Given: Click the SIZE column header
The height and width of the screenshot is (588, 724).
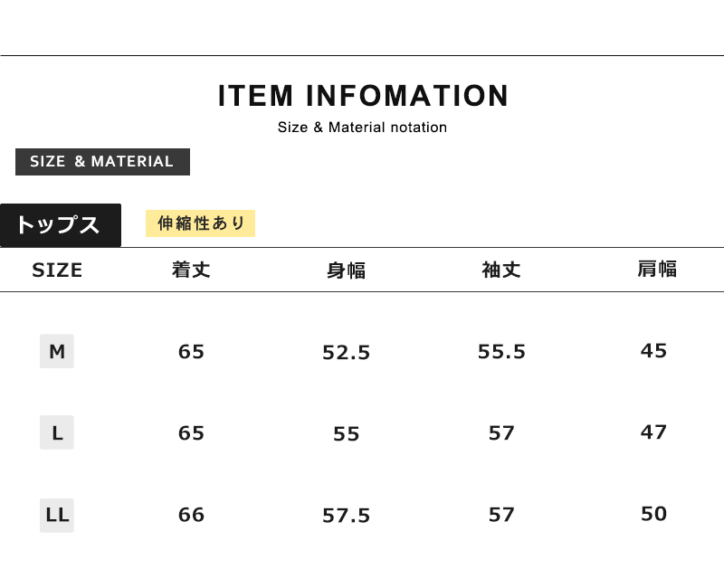Looking at the screenshot, I should [x=57, y=270].
